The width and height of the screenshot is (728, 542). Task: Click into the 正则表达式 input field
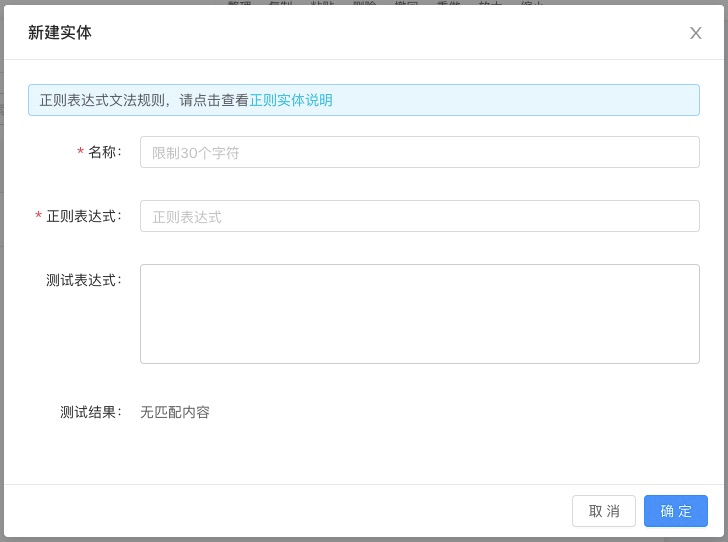click(420, 216)
